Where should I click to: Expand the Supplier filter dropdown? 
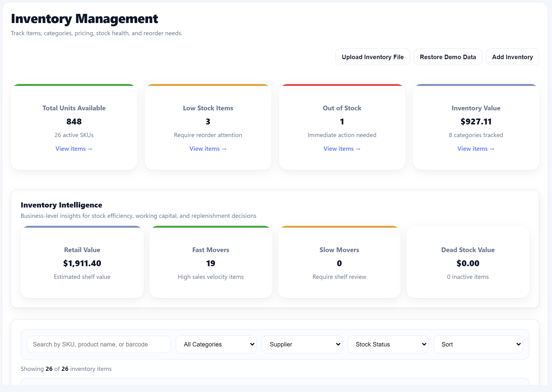(x=302, y=344)
